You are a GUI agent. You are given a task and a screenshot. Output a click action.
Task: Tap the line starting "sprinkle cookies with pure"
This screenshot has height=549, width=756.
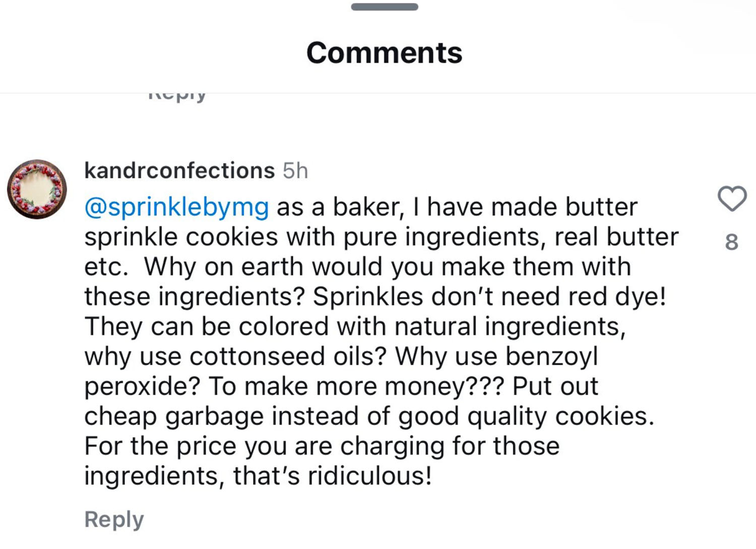coord(381,237)
